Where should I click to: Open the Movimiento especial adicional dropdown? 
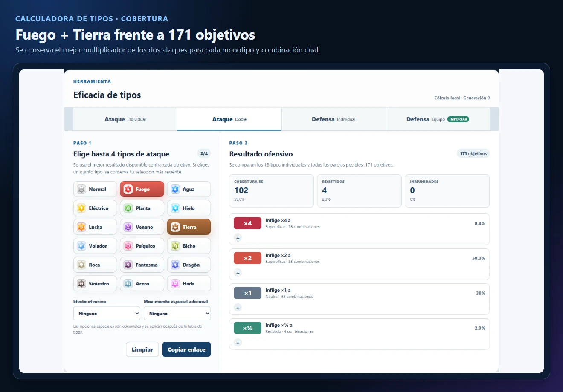[177, 314]
